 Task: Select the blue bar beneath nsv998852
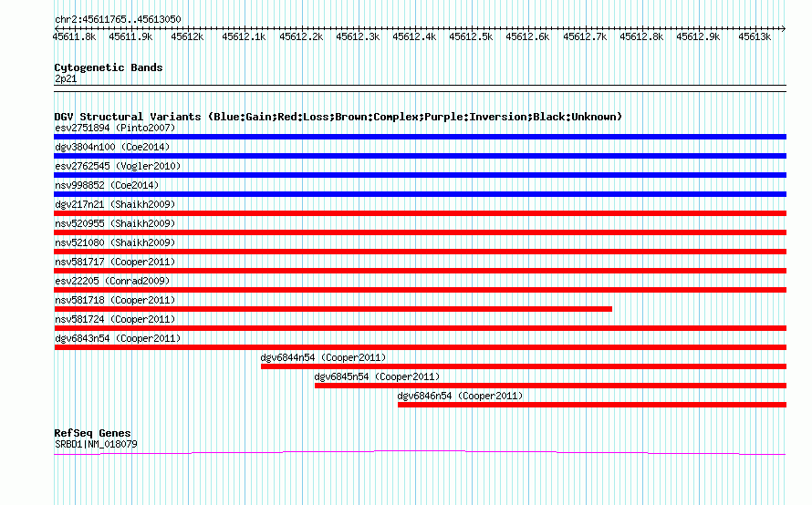[420, 194]
